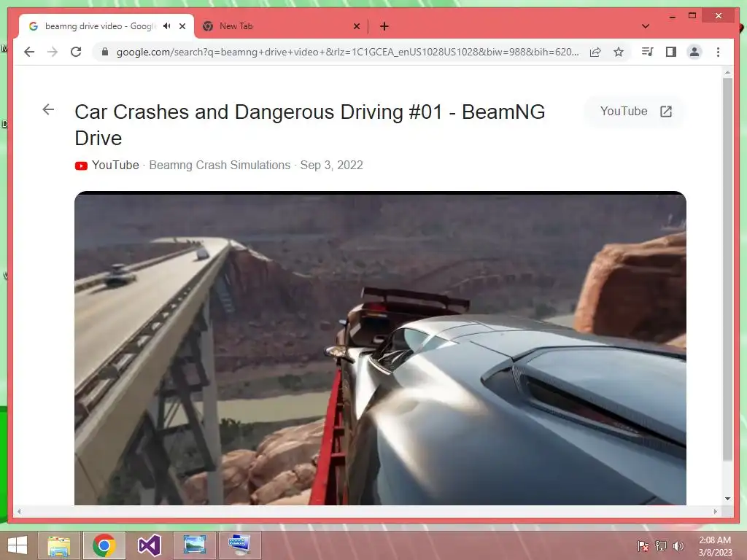This screenshot has height=560, width=747.
Task: Go back using the browser back arrow
Action: [29, 52]
